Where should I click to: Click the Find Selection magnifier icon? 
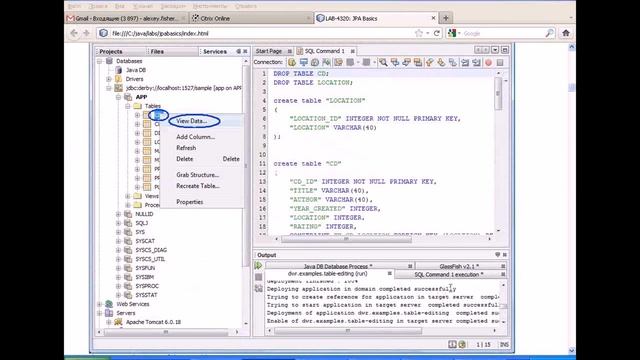383,62
